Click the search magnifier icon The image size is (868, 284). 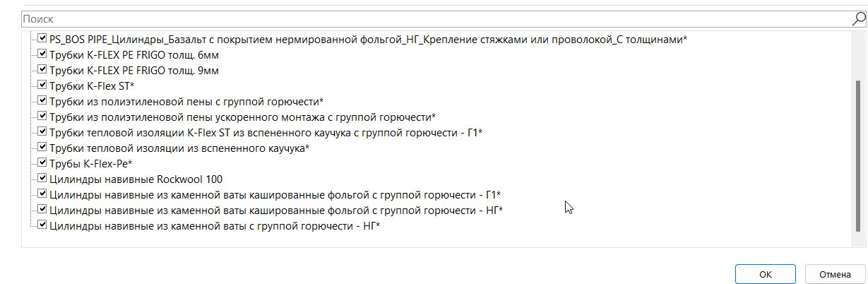[858, 18]
